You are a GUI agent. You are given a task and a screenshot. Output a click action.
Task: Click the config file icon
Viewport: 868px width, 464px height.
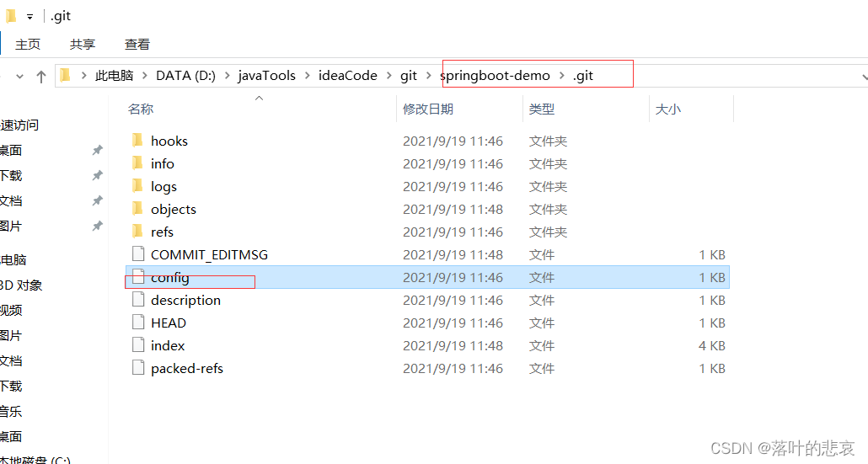(138, 276)
